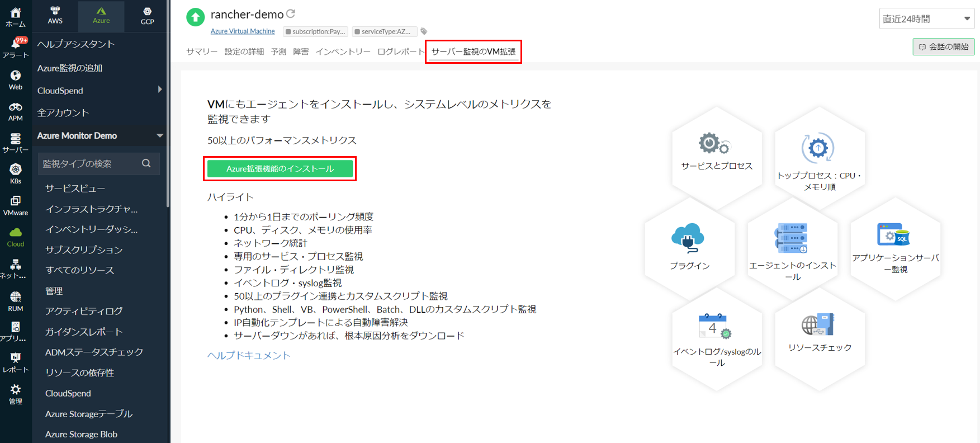Select the Cloud sidebar icon
The width and height of the screenshot is (980, 443).
tap(16, 237)
